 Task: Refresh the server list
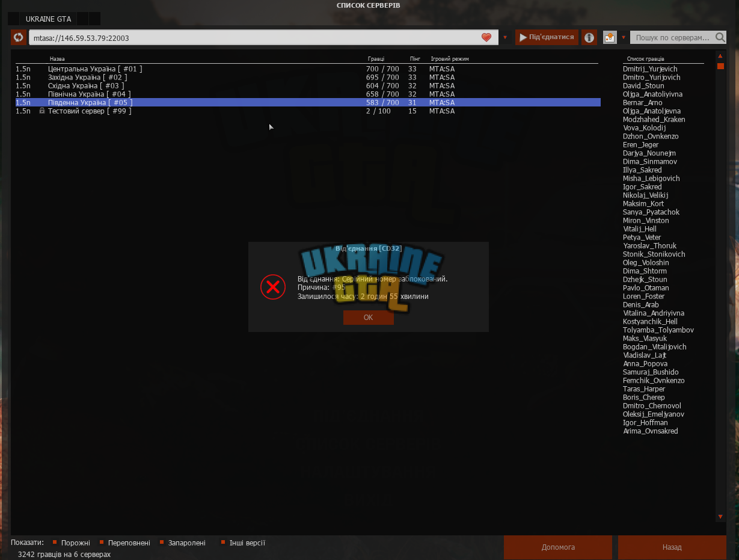click(18, 37)
